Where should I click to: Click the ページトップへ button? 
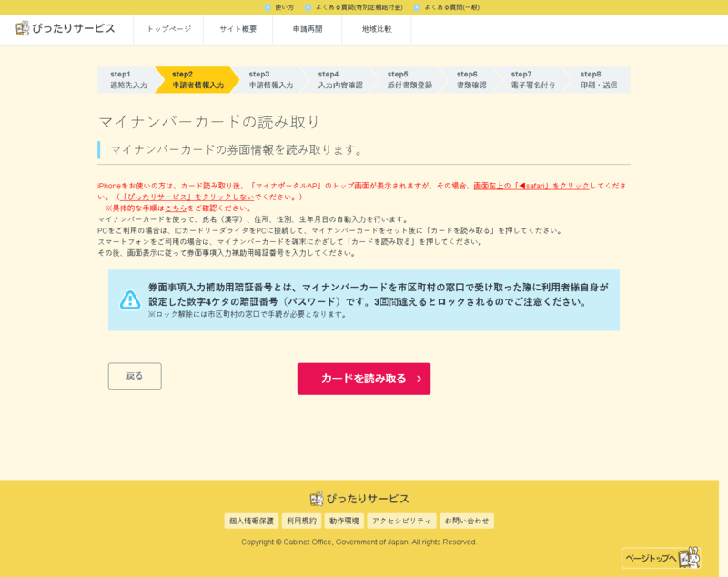pyautogui.click(x=661, y=558)
